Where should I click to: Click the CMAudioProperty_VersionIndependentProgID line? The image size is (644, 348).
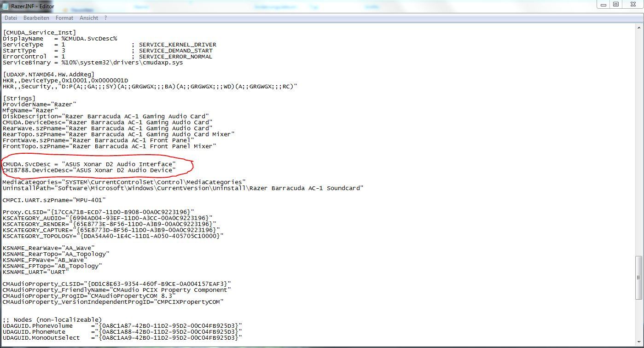[113, 302]
